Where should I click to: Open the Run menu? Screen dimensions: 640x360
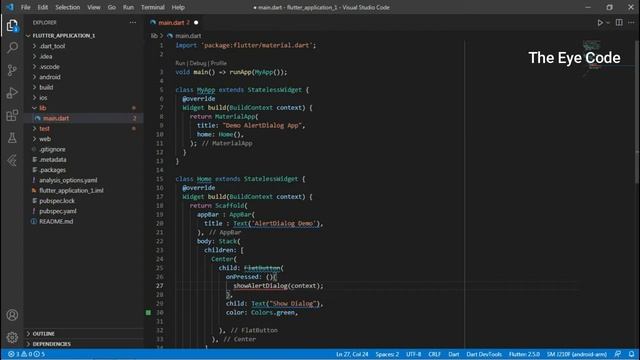(128, 7)
